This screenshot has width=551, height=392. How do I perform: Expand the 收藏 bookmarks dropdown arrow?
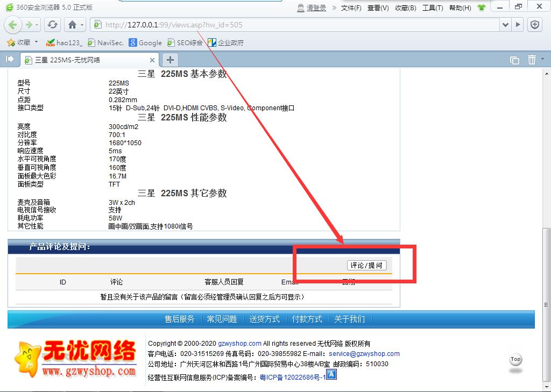tap(37, 42)
